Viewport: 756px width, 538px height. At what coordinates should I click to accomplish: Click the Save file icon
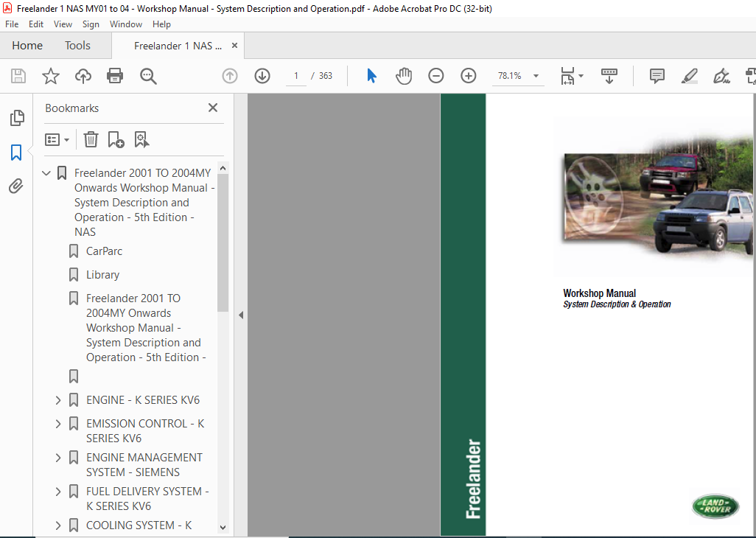pyautogui.click(x=18, y=76)
